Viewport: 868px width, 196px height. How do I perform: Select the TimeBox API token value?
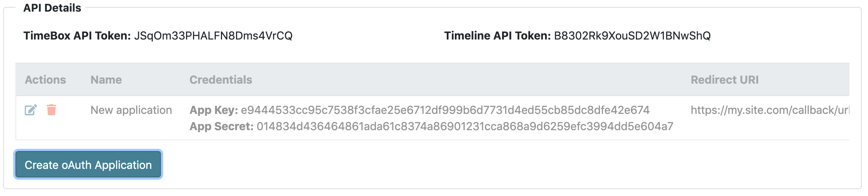pyautogui.click(x=213, y=36)
